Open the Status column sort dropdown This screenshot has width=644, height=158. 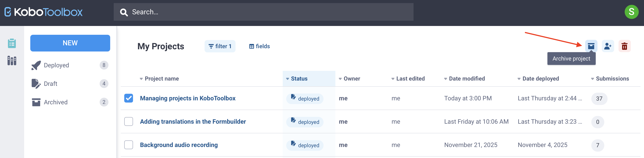pos(288,79)
